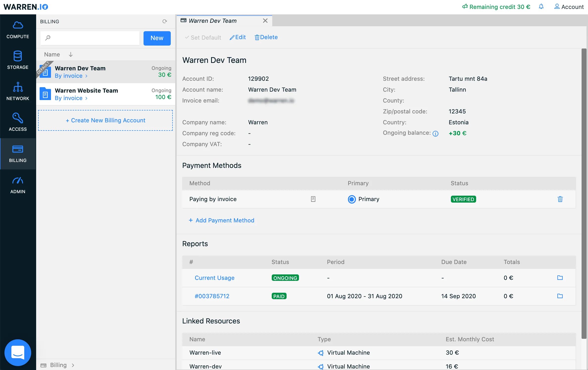Delete the billing account
The height and width of the screenshot is (370, 588).
266,37
